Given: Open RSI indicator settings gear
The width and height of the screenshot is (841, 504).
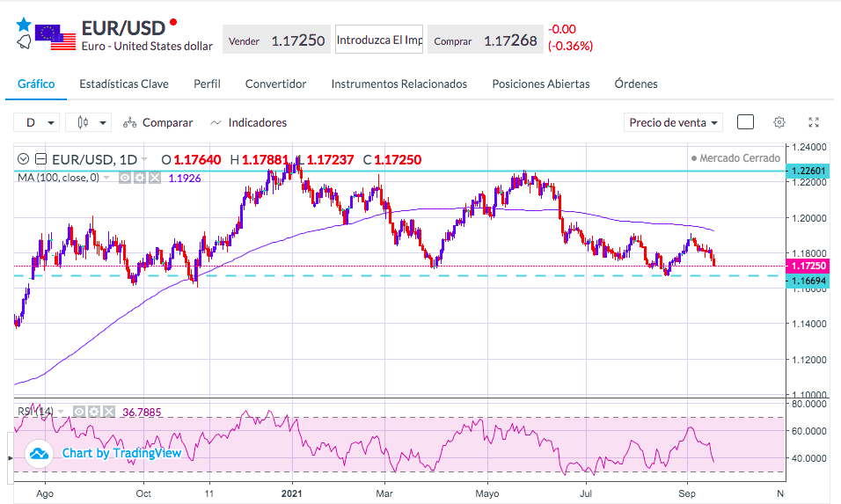Looking at the screenshot, I should tap(94, 412).
